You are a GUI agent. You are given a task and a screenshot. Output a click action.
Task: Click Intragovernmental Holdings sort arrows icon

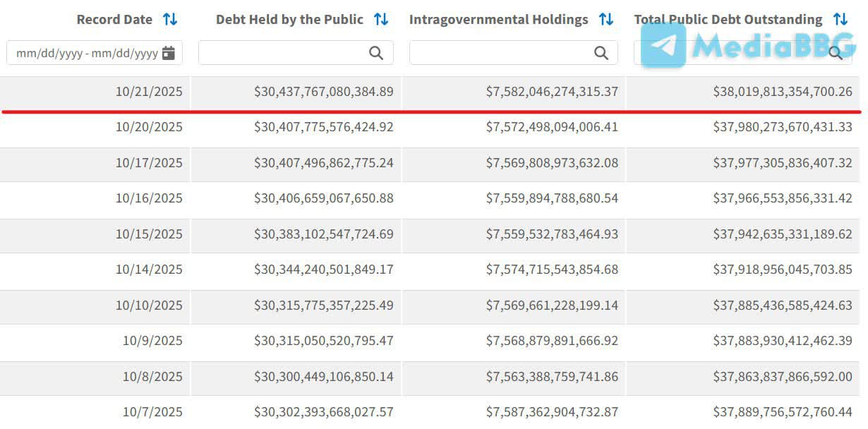coord(606,20)
